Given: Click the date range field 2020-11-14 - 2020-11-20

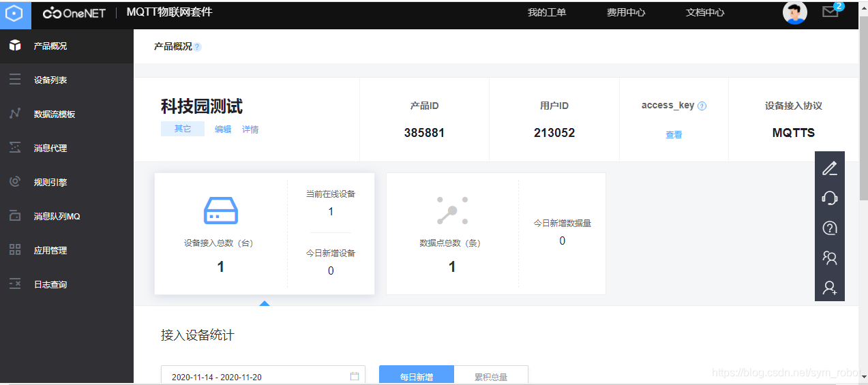Looking at the screenshot, I should tap(263, 375).
